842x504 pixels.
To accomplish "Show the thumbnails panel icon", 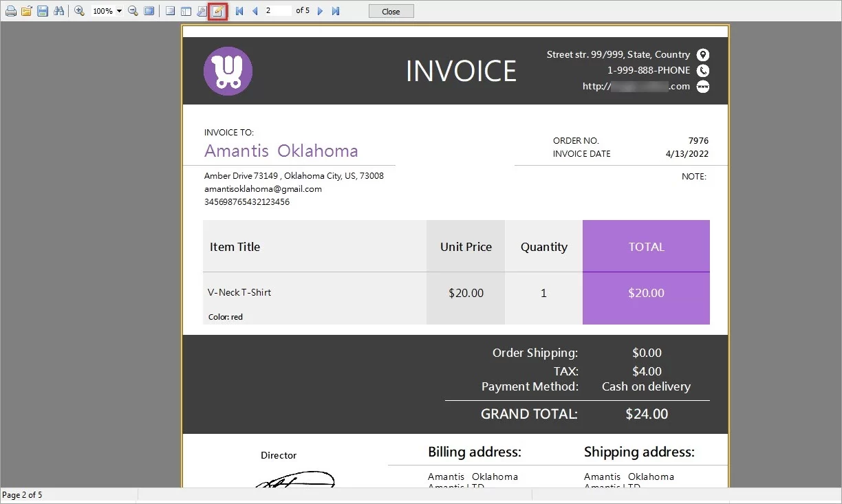I will (186, 10).
